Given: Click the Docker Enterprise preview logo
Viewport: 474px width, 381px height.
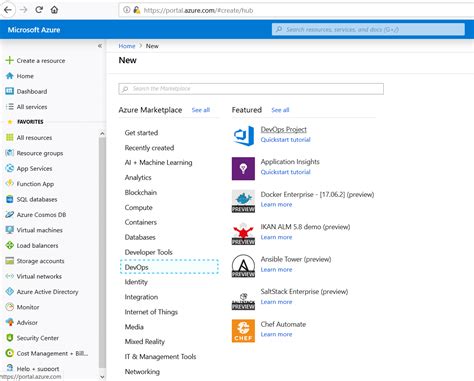Looking at the screenshot, I should pyautogui.click(x=243, y=201).
